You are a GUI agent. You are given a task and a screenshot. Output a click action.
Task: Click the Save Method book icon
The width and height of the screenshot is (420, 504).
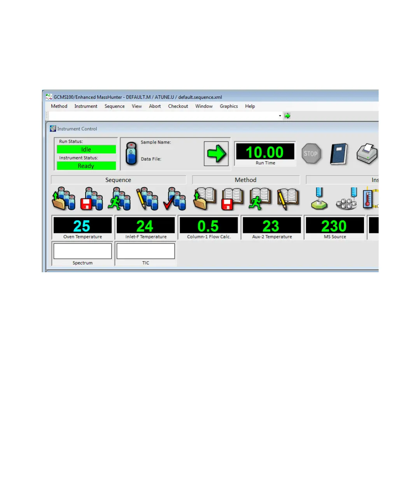(233, 199)
